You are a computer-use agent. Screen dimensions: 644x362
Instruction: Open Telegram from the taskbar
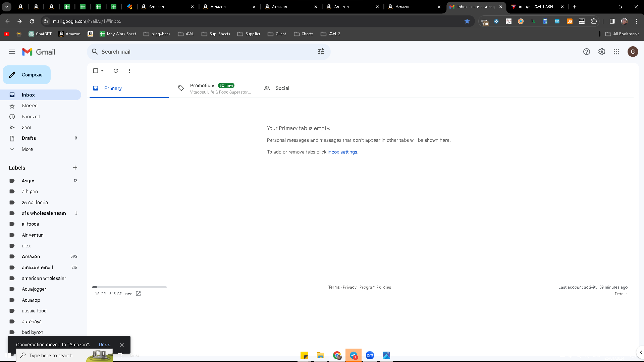pyautogui.click(x=354, y=355)
